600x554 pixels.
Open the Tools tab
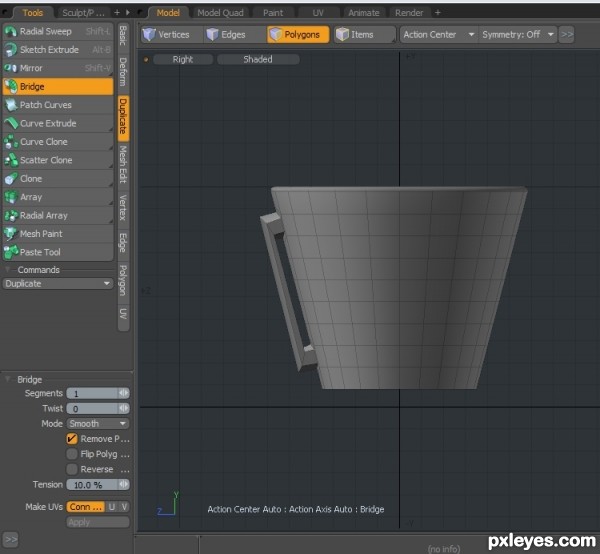point(32,13)
